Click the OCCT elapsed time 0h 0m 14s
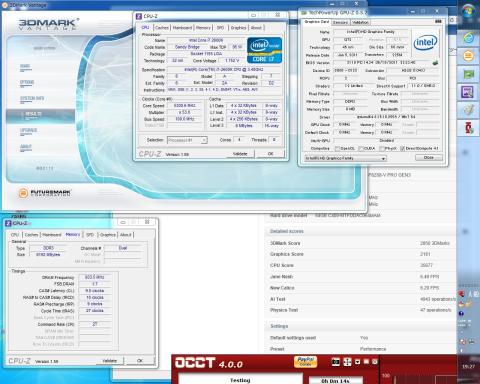Image resolution: width=480 pixels, height=384 pixels. point(335,381)
